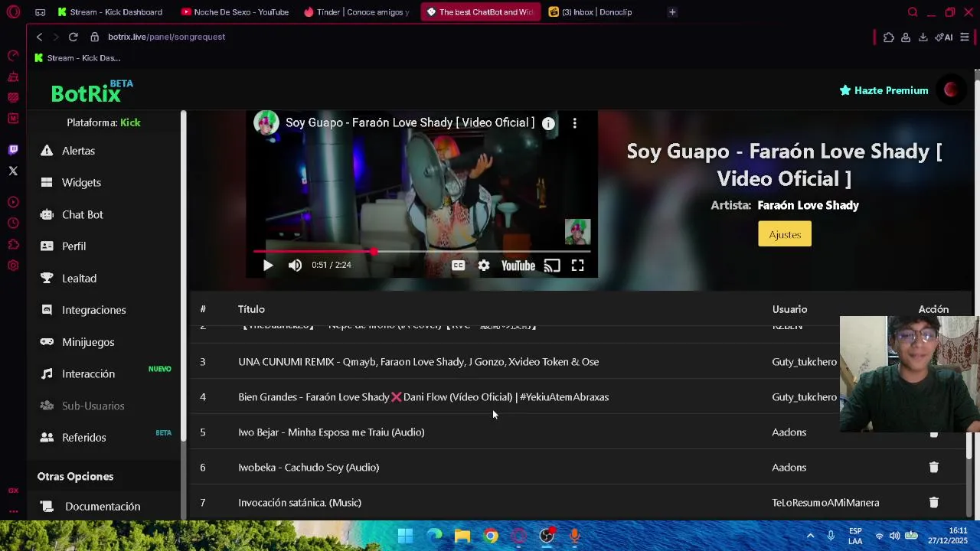Screen dimensions: 980x551
Task: Open Windows Start menu
Action: click(x=405, y=536)
